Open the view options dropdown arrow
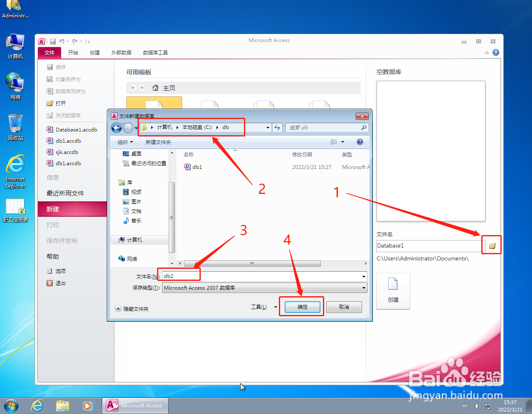The image size is (532, 414). click(343, 142)
